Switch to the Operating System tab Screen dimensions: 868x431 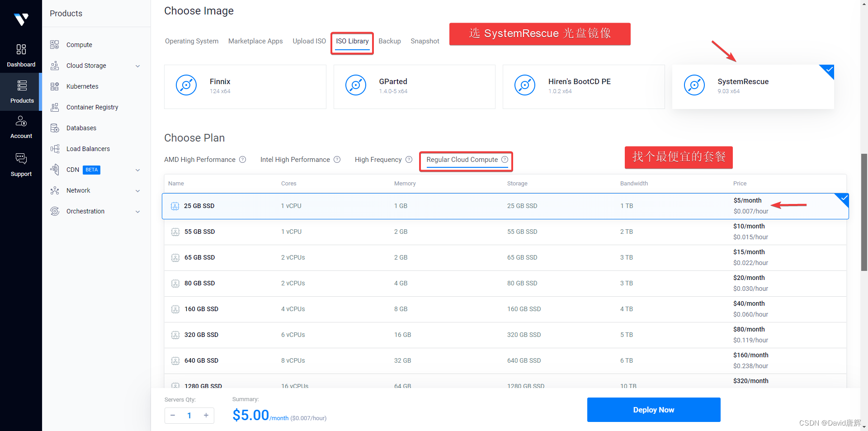[x=192, y=41]
